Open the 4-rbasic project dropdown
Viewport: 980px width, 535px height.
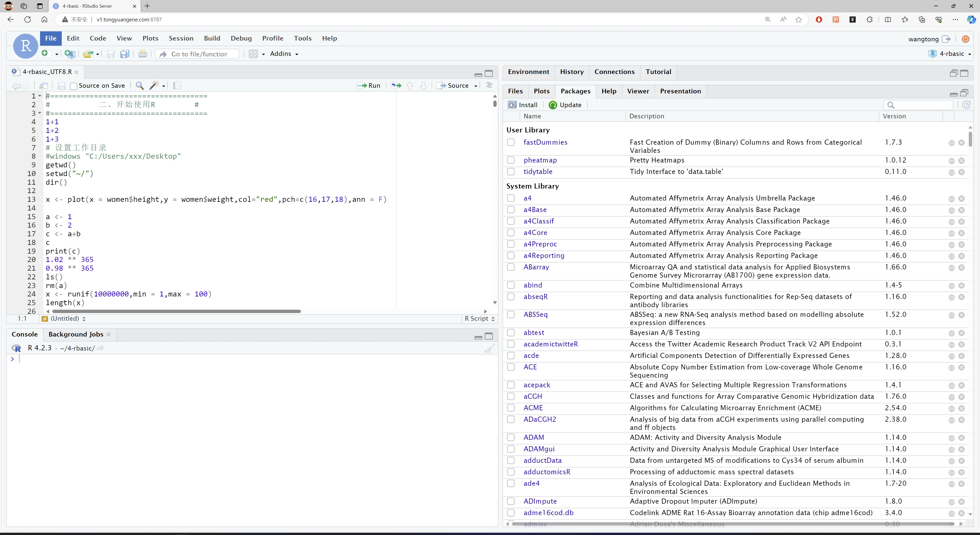click(950, 54)
